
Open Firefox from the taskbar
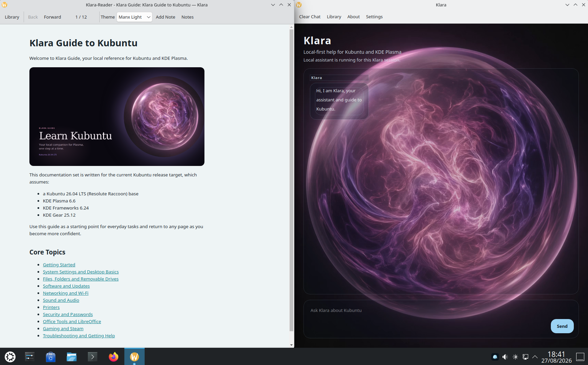114,357
